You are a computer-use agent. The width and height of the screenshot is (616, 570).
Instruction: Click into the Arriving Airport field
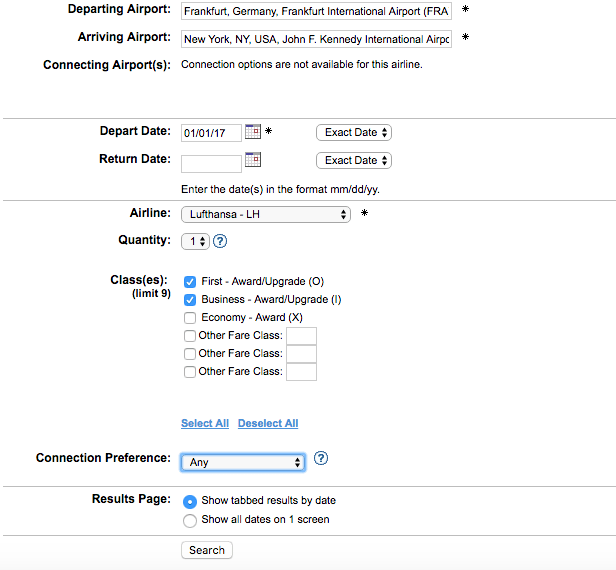316,40
